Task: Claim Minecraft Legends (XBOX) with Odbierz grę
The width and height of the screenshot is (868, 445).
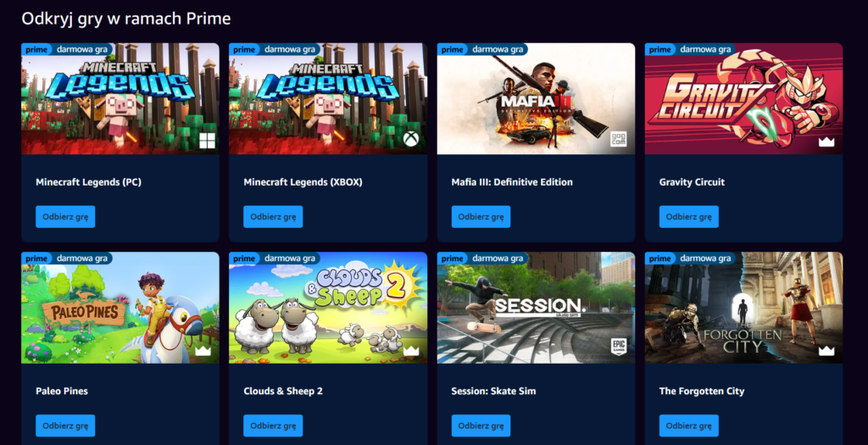Action: (x=273, y=216)
